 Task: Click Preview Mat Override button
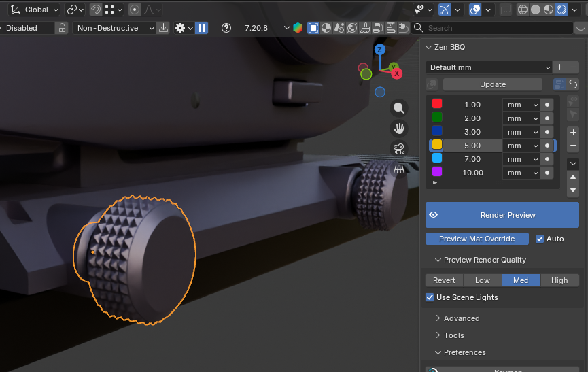click(x=477, y=239)
